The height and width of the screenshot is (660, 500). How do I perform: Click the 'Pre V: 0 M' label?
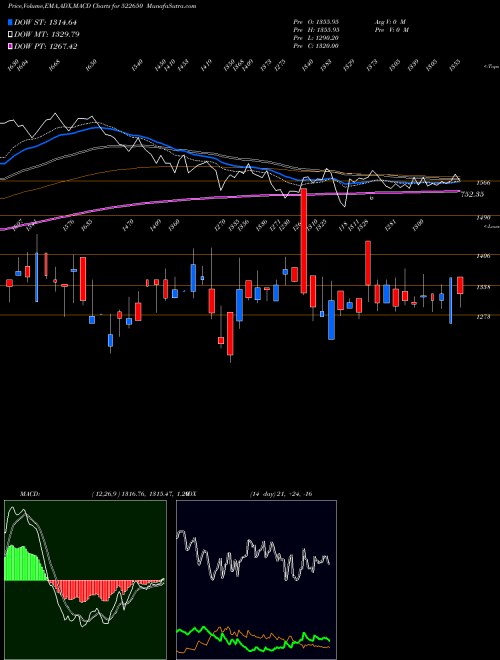click(391, 30)
